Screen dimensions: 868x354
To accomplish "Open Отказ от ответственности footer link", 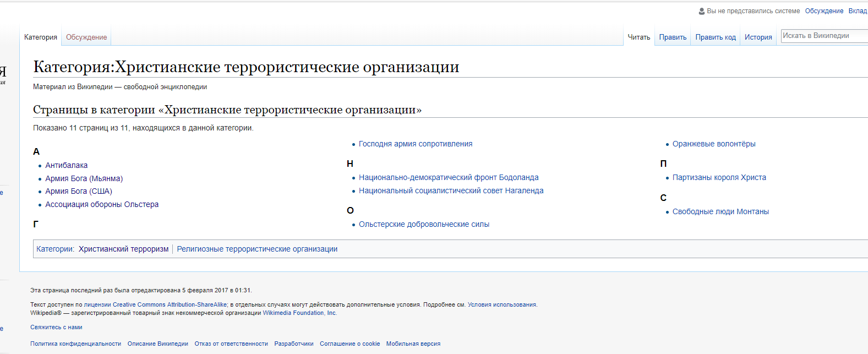I will click(231, 344).
